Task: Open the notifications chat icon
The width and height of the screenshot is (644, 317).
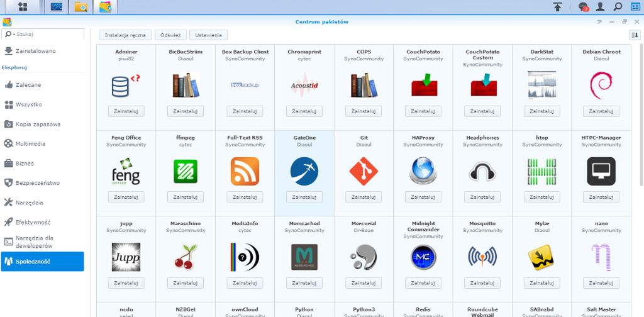Action: pos(584,6)
